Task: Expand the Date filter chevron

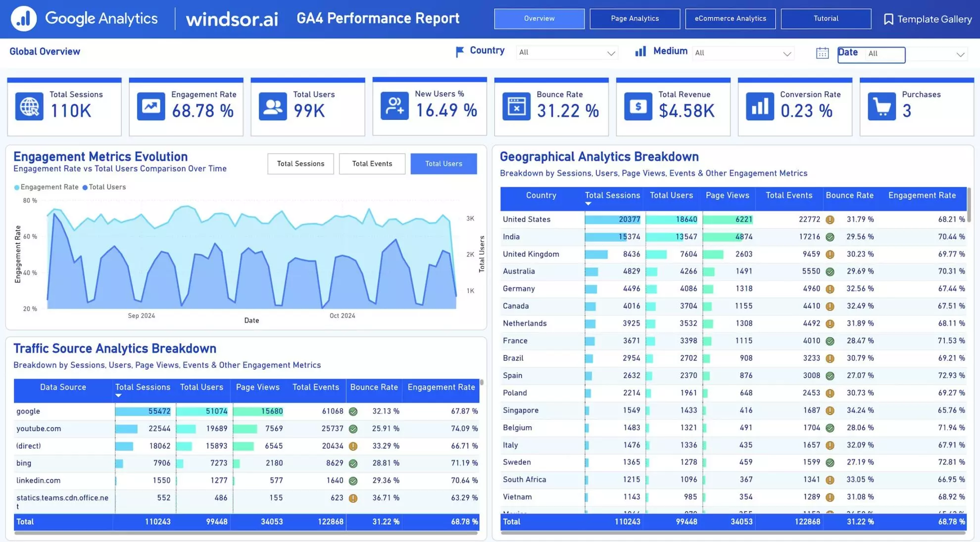Action: [x=960, y=54]
